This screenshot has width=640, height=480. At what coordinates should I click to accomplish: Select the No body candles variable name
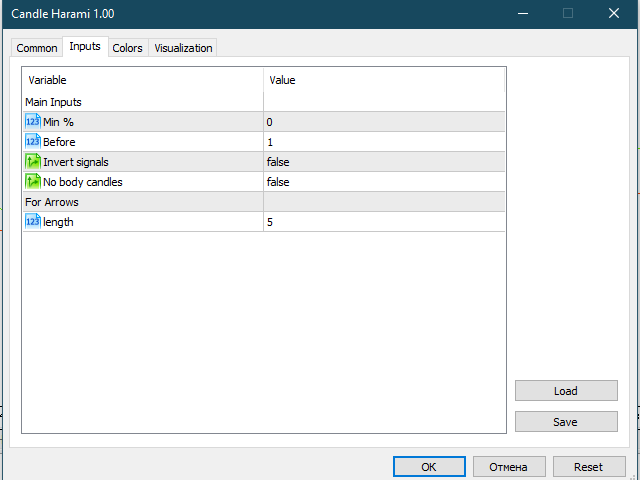83,182
